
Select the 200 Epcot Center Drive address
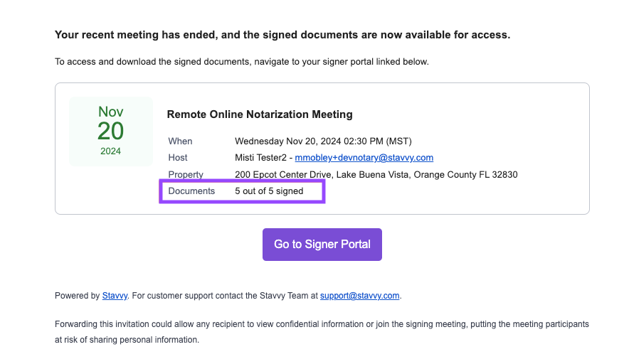tap(376, 175)
